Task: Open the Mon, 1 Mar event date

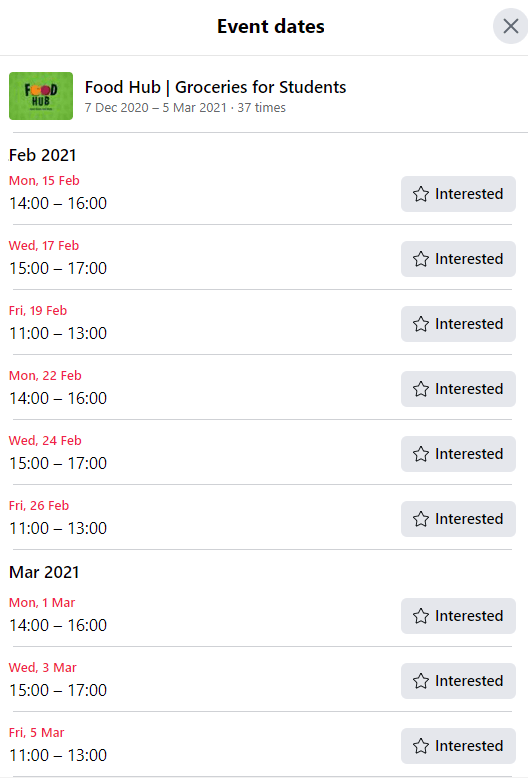Action: pos(42,602)
